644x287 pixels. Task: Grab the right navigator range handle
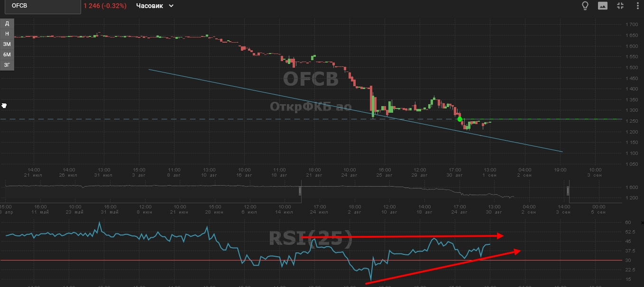(568, 191)
